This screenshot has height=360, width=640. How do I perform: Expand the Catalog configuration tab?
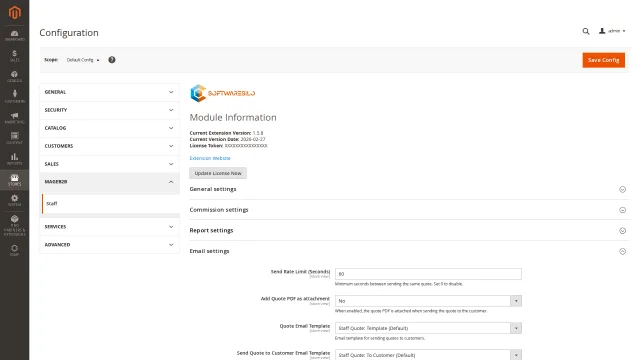tap(109, 128)
